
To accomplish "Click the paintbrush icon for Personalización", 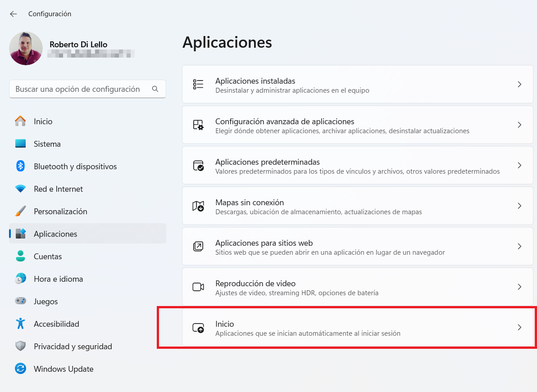I will click(20, 212).
